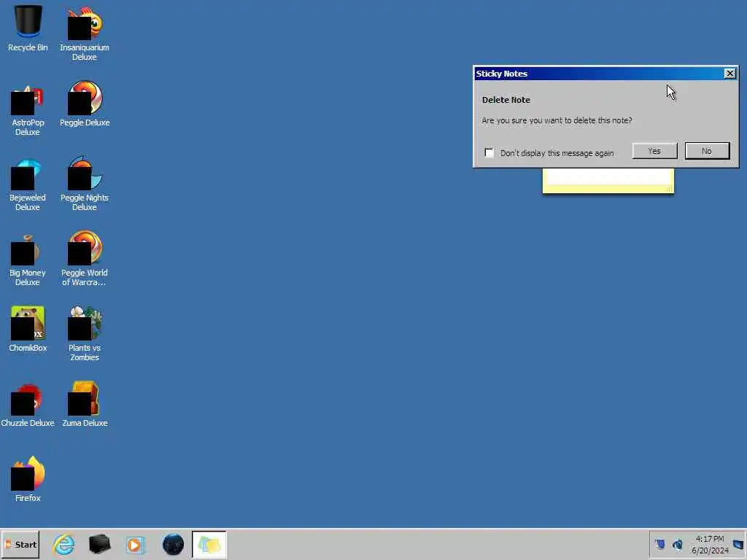This screenshot has width=747, height=560.
Task: Click the volume speaker tray icon
Action: [678, 544]
